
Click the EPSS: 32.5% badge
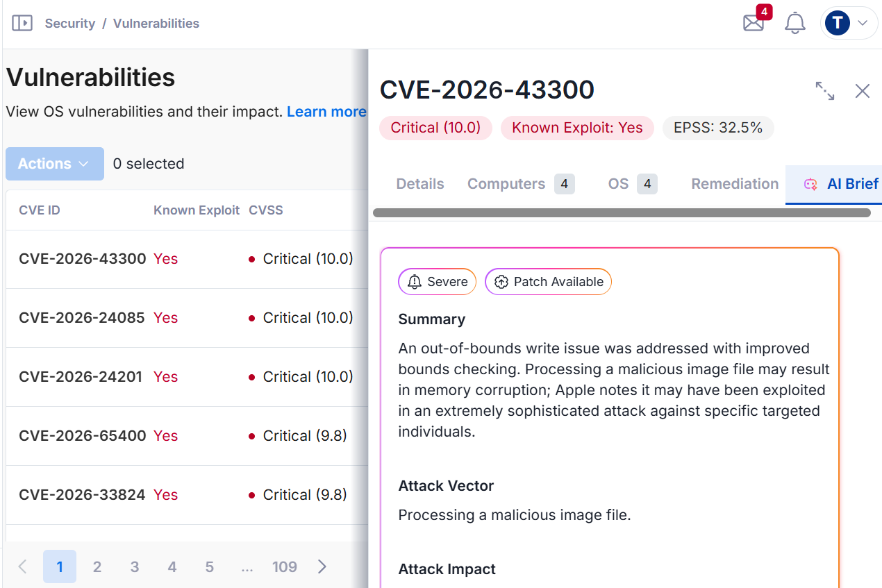click(x=718, y=128)
